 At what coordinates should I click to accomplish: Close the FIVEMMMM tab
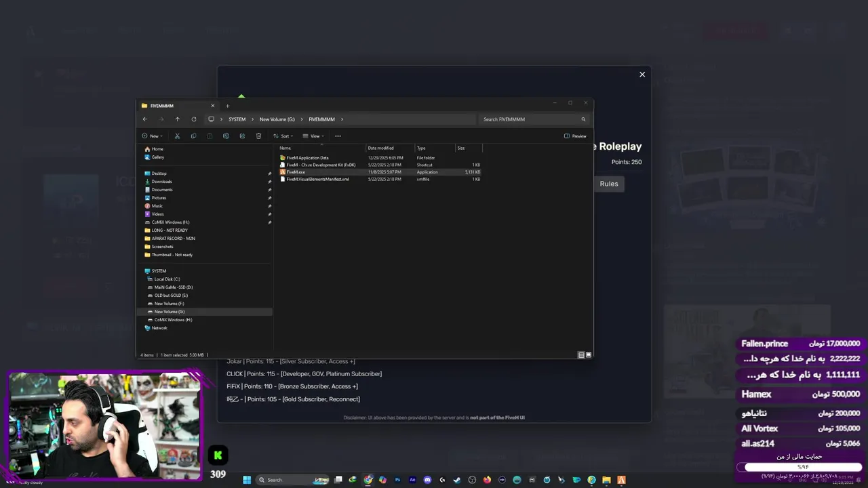[212, 106]
